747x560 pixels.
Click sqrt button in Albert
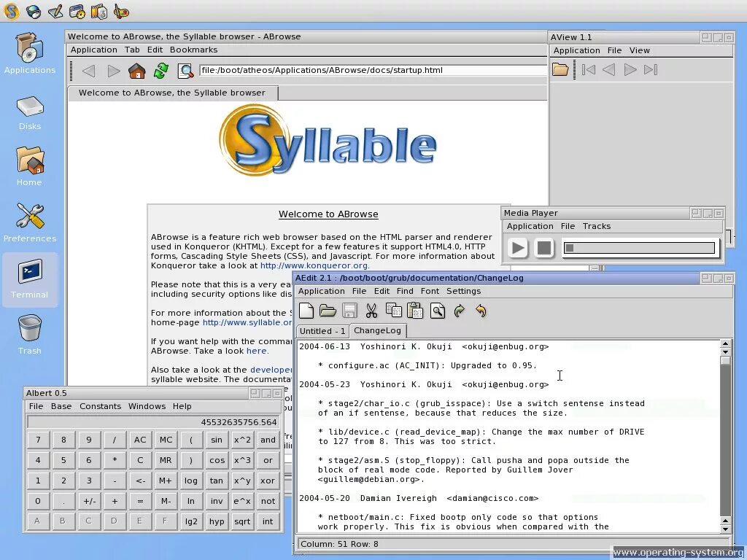pyautogui.click(x=242, y=521)
